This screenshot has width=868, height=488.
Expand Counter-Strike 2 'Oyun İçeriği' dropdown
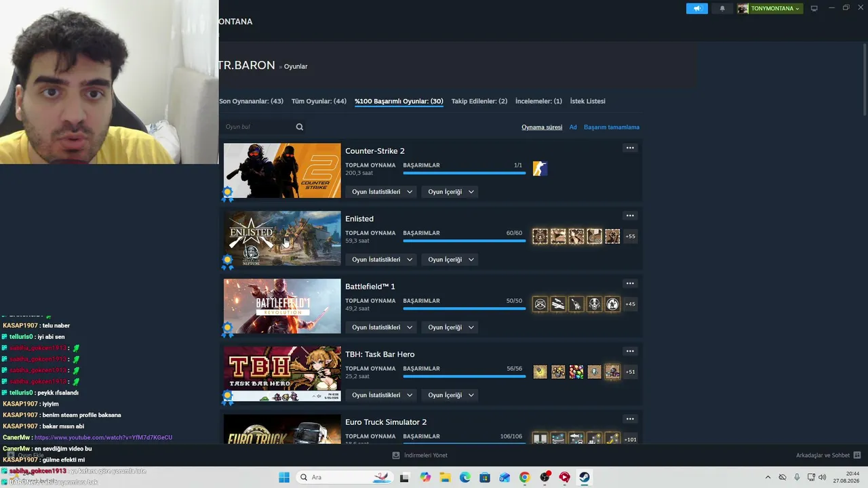(451, 192)
